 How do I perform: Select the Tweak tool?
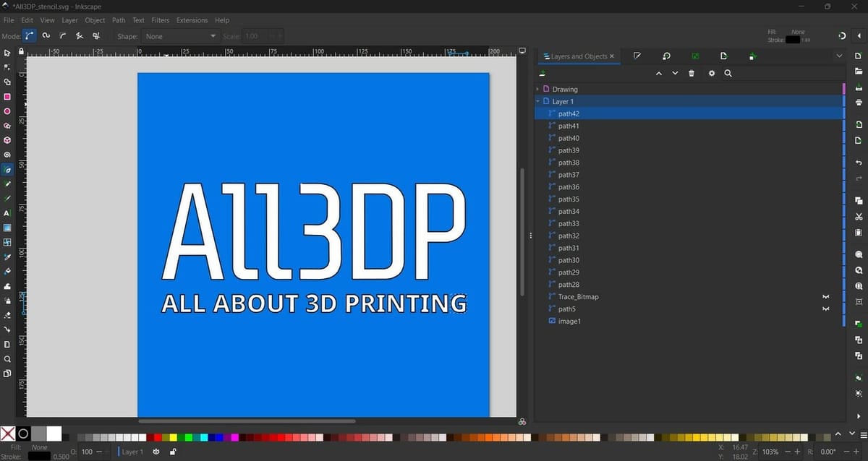click(x=7, y=286)
